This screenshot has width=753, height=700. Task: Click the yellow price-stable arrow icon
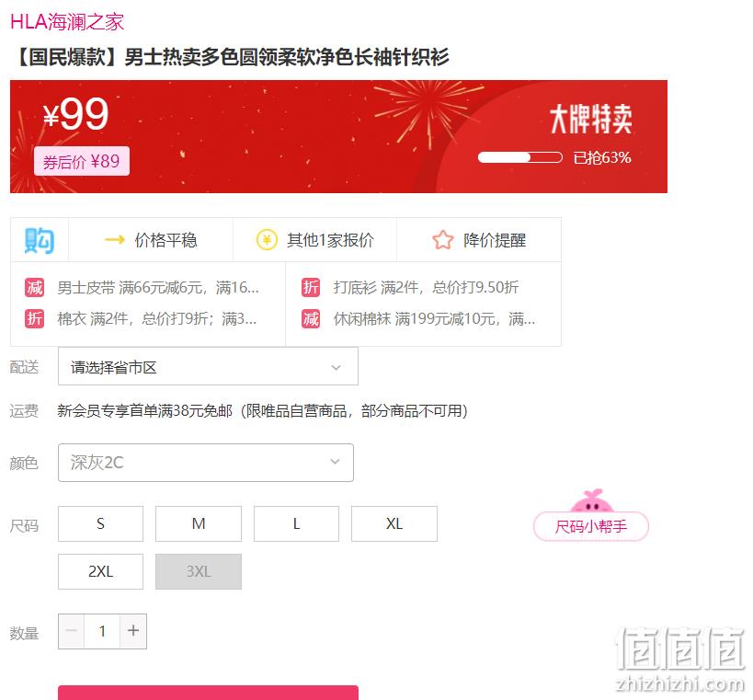pos(115,239)
